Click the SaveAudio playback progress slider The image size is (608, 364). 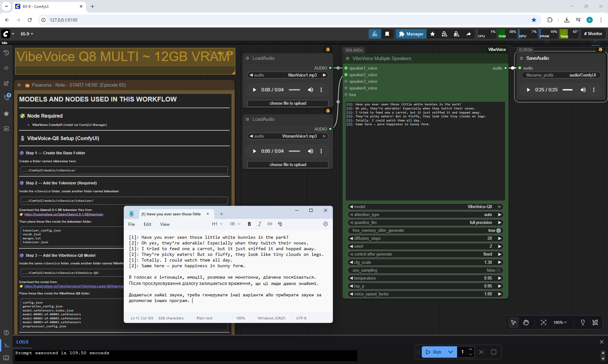pyautogui.click(x=567, y=90)
